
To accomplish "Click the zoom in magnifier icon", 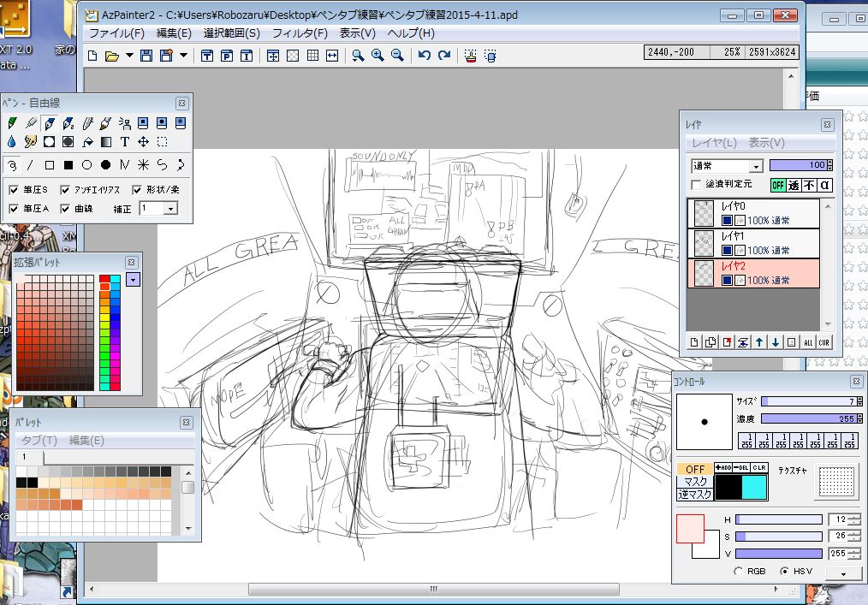I will (378, 56).
